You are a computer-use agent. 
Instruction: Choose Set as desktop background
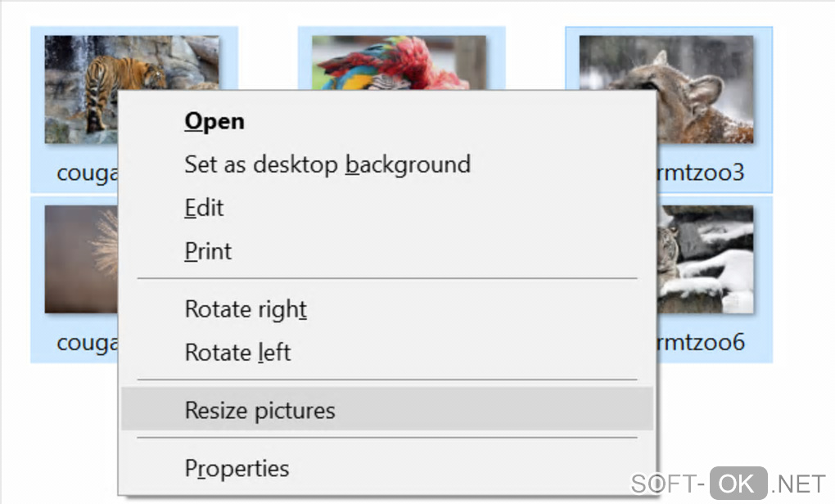click(327, 164)
